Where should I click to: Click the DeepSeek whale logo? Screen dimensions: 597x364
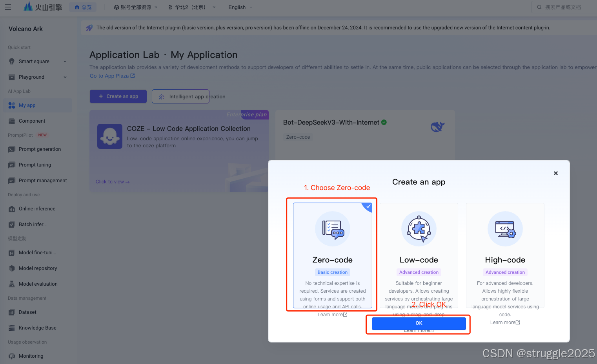tap(438, 127)
